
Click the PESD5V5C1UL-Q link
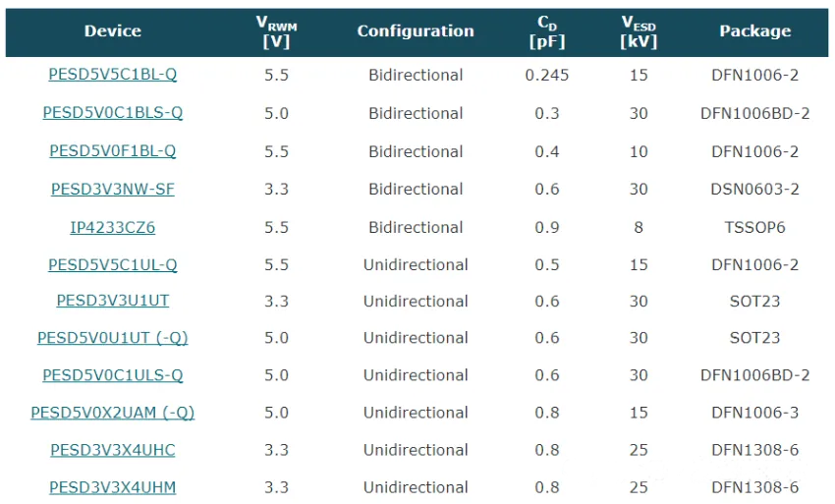tap(112, 264)
